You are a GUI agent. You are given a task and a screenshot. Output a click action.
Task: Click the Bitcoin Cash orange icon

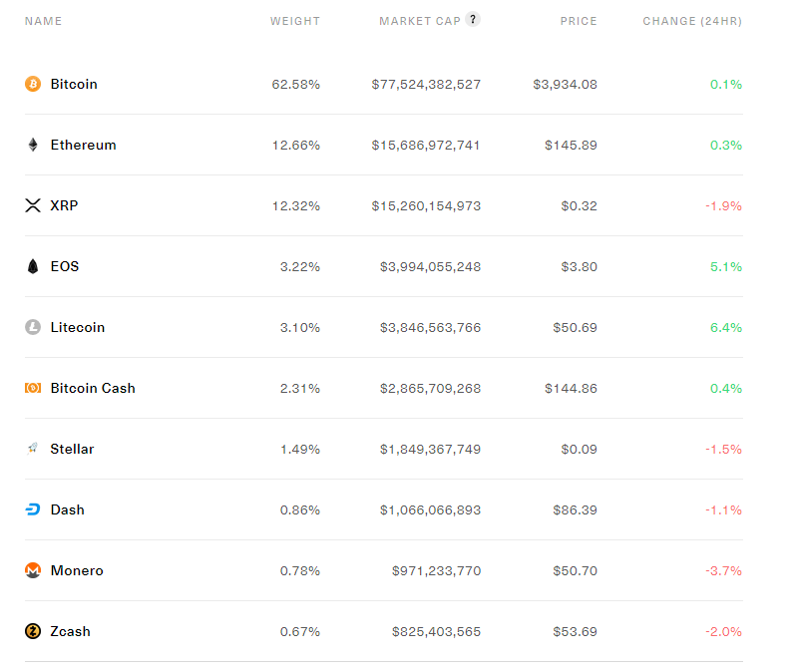(33, 389)
